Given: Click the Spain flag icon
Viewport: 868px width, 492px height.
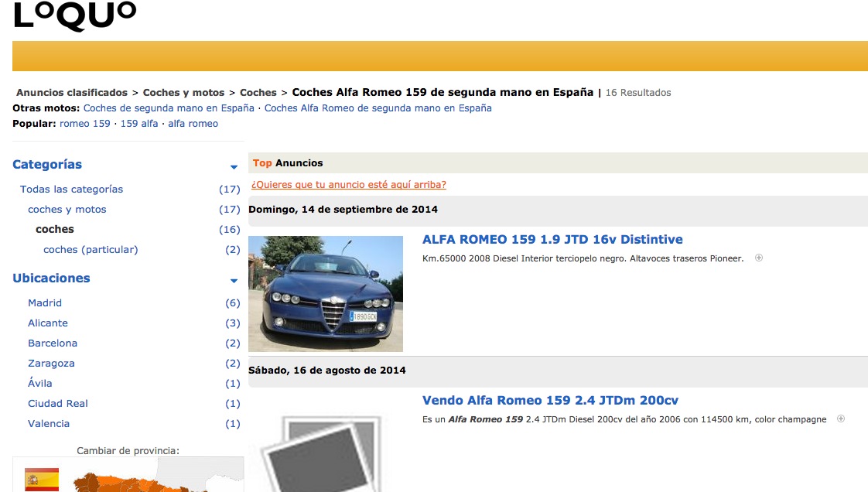Looking at the screenshot, I should click(42, 480).
